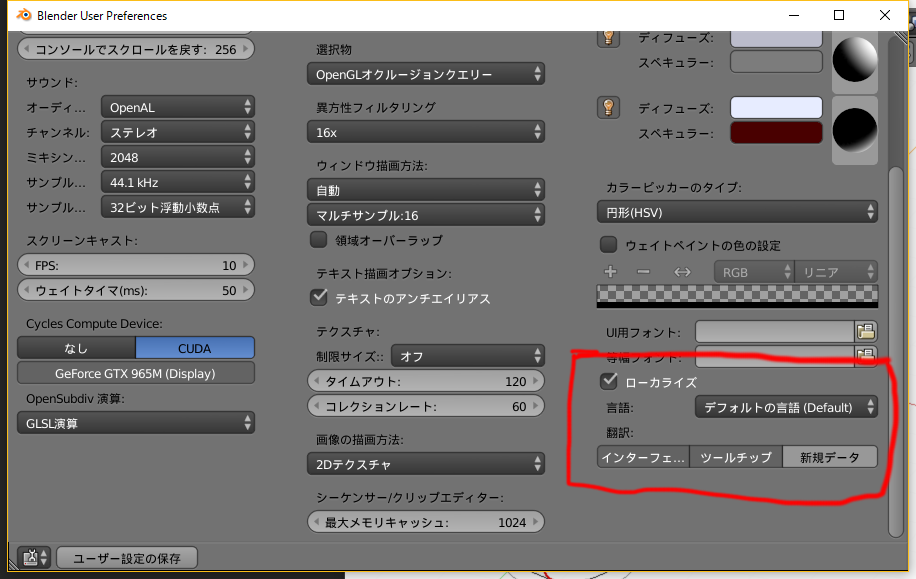Open the GLSL演算 OpenSubdiv dropdown
The image size is (916, 579).
[x=136, y=423]
